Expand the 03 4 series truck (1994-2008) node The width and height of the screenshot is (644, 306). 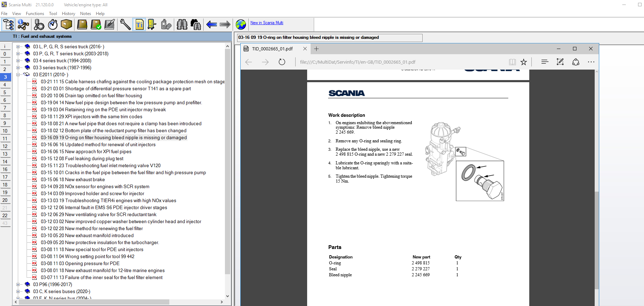click(x=18, y=61)
